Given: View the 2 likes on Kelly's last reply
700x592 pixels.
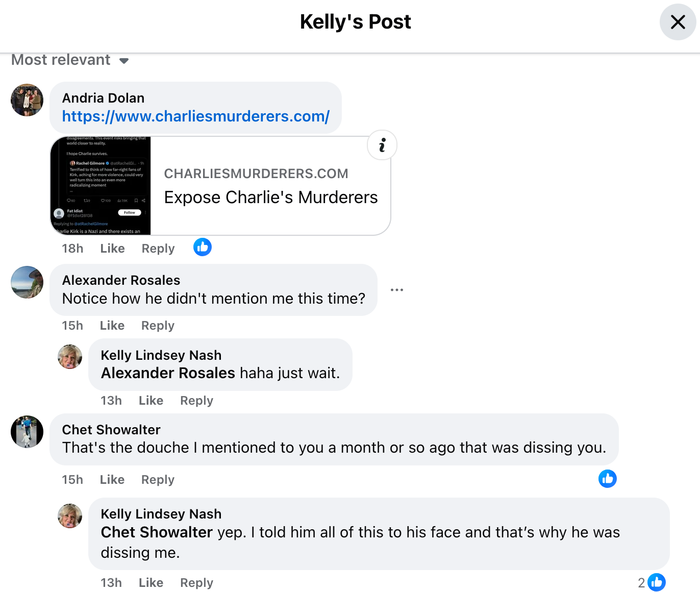Looking at the screenshot, I should (652, 582).
